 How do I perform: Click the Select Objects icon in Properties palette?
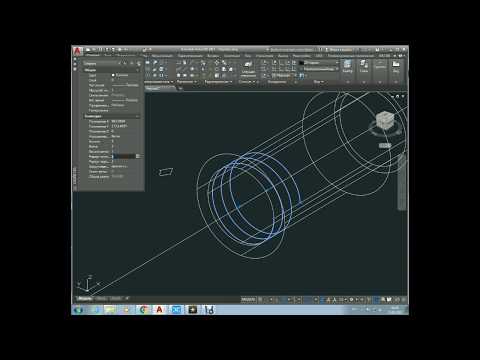(132, 63)
